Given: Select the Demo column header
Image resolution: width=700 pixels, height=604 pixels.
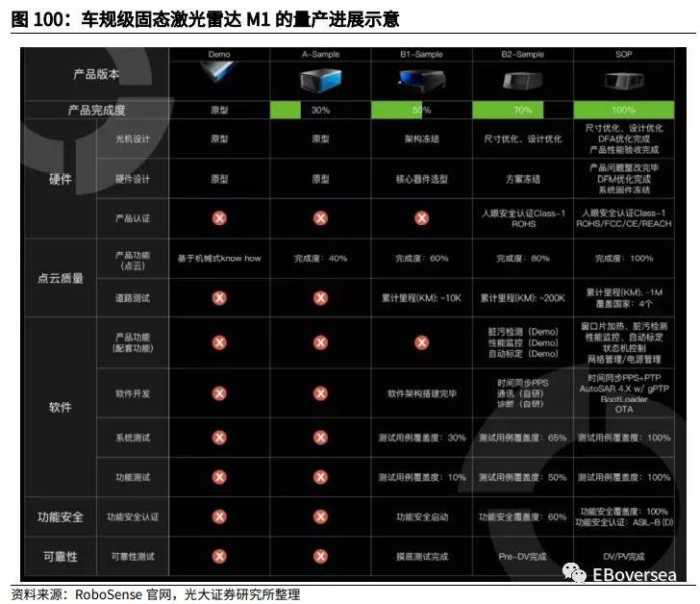Looking at the screenshot, I should tap(219, 54).
